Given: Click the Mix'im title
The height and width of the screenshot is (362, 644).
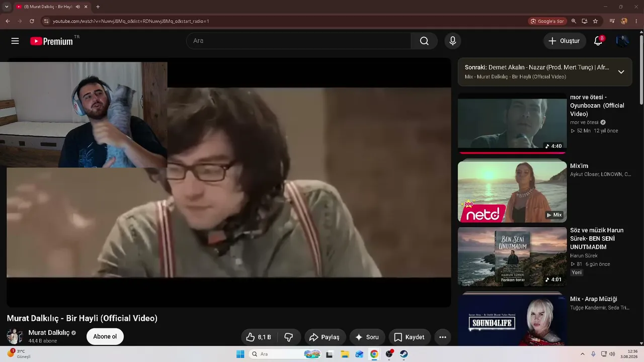Looking at the screenshot, I should pos(579,166).
